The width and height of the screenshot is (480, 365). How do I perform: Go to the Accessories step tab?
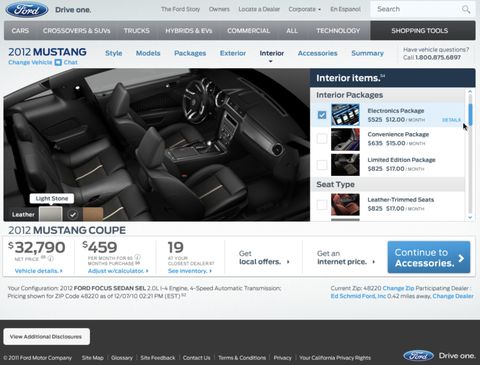(317, 53)
